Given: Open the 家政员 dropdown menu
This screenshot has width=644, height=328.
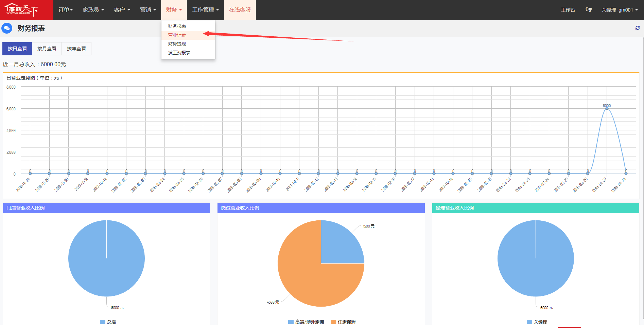Looking at the screenshot, I should 93,10.
